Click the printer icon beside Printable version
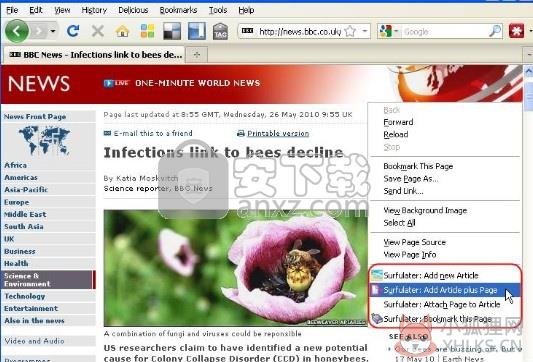The height and width of the screenshot is (362, 533). 241,133
